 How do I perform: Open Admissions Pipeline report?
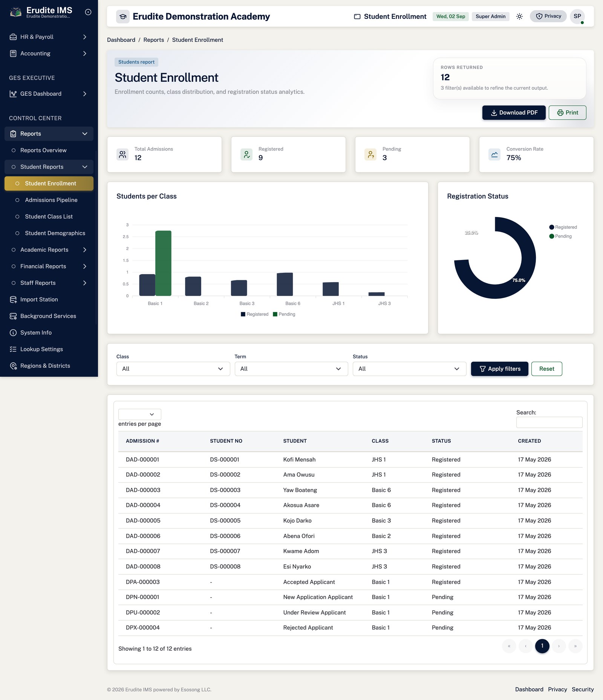(x=49, y=200)
